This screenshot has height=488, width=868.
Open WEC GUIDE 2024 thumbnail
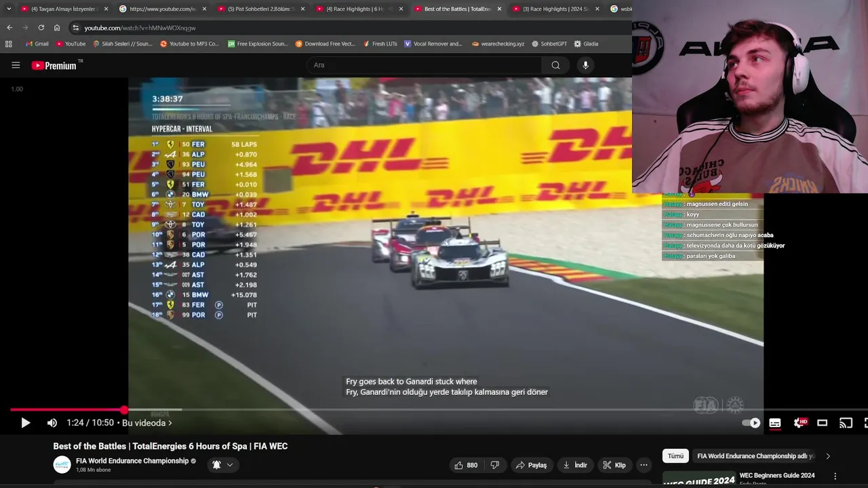click(x=699, y=479)
